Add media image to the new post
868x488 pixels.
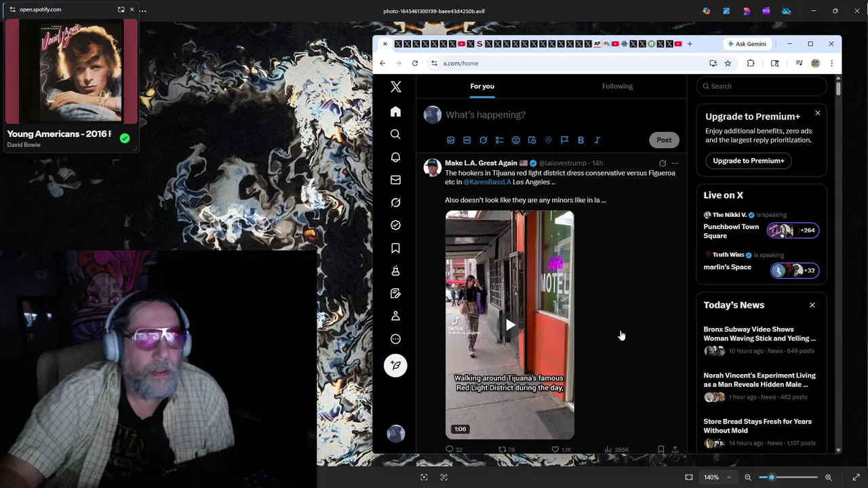[x=450, y=140]
